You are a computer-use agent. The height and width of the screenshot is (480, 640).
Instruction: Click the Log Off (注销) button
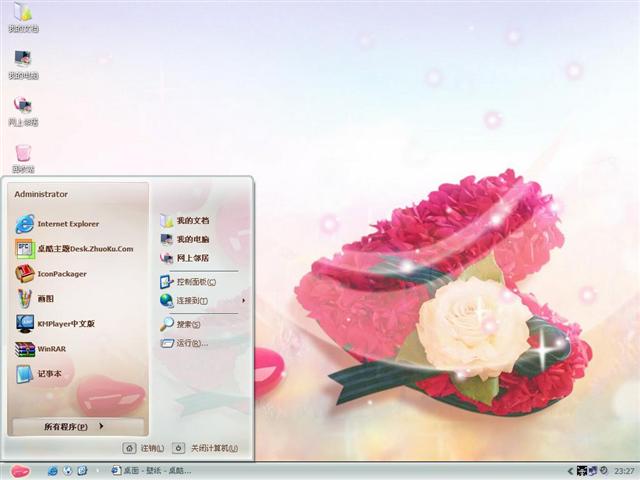143,448
